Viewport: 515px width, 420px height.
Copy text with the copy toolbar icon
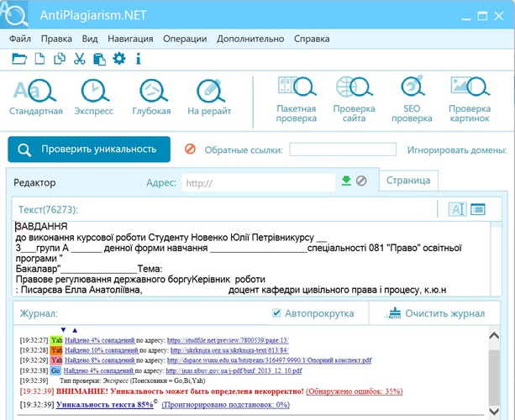point(60,59)
